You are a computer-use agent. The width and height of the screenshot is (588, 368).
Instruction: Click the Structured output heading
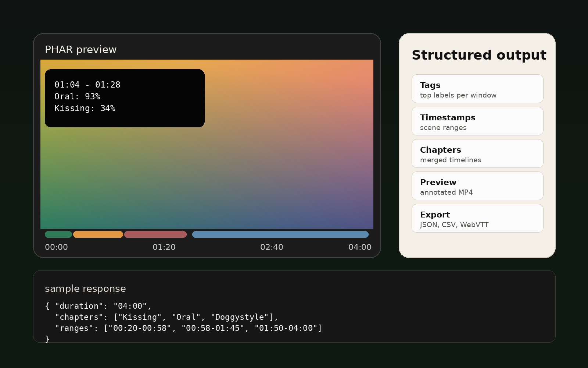(x=479, y=55)
